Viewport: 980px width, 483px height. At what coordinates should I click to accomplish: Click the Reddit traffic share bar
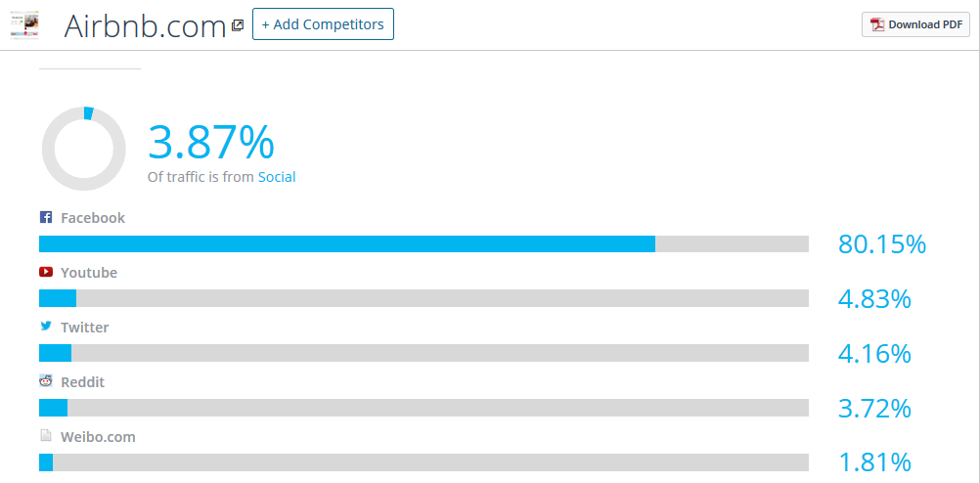click(x=423, y=408)
